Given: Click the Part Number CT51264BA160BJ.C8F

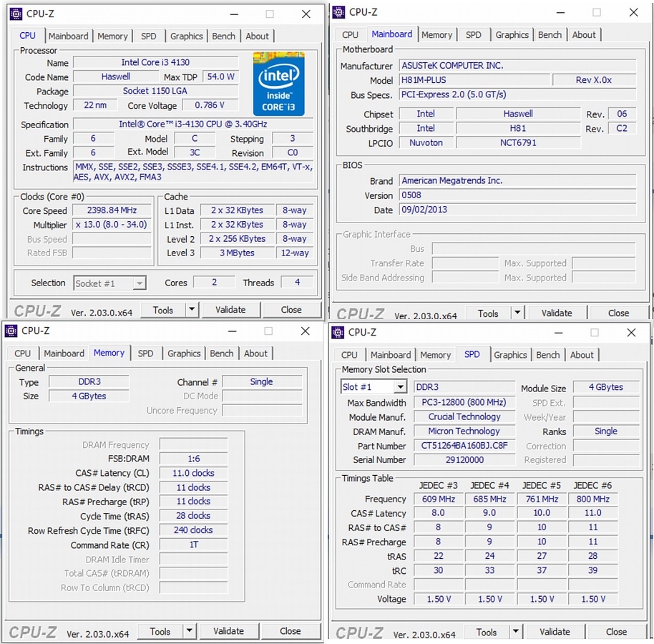Looking at the screenshot, I should click(x=464, y=446).
